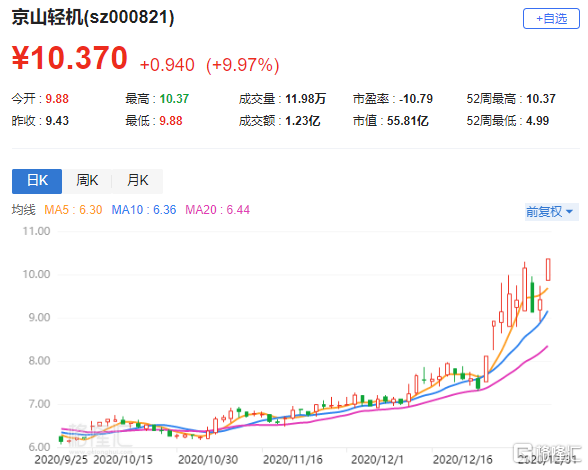Switch to the 月K monthly chart tab
The height and width of the screenshot is (470, 588).
[x=138, y=181]
